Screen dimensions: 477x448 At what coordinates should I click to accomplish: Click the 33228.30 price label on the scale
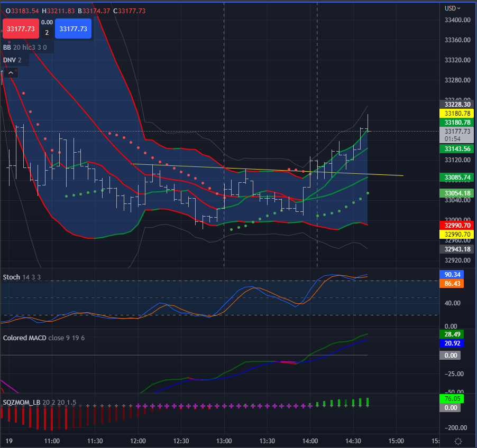(457, 104)
